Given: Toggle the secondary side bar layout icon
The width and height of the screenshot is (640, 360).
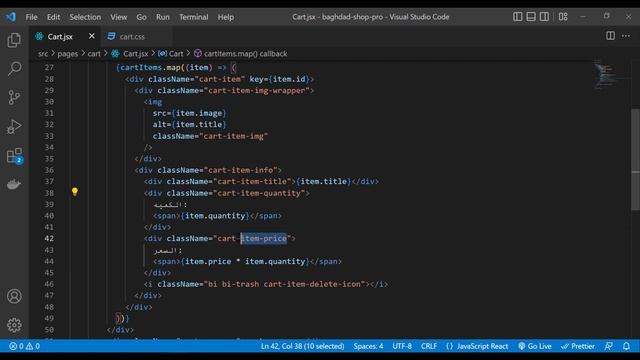Looking at the screenshot, I should pyautogui.click(x=544, y=17).
